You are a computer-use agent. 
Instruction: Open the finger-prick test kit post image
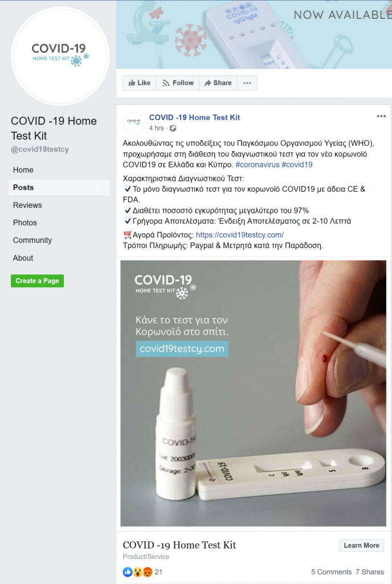[254, 394]
